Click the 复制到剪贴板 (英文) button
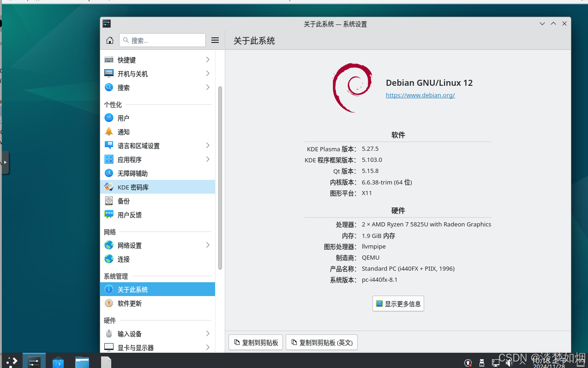The image size is (588, 368). pos(322,343)
